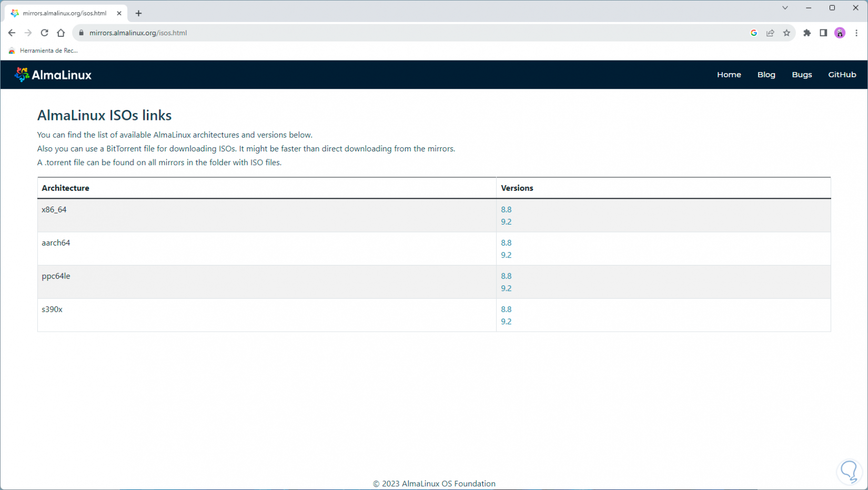Click the s390x architecture cell

267,315
